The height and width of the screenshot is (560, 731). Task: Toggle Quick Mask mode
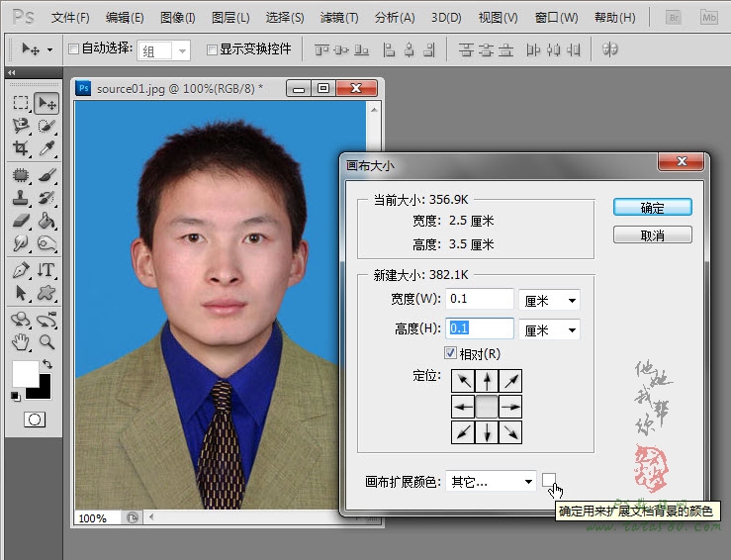tap(35, 420)
